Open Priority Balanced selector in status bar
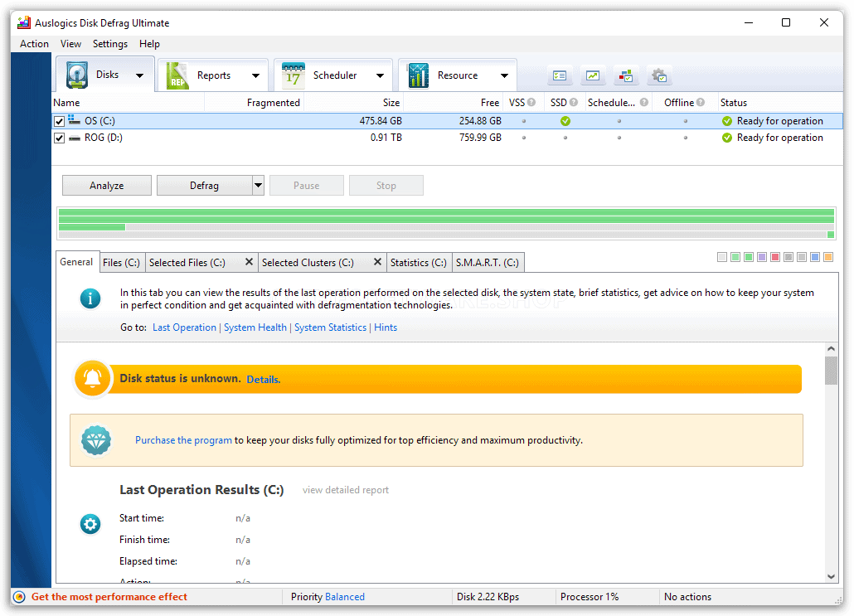This screenshot has width=854, height=616. (x=344, y=597)
